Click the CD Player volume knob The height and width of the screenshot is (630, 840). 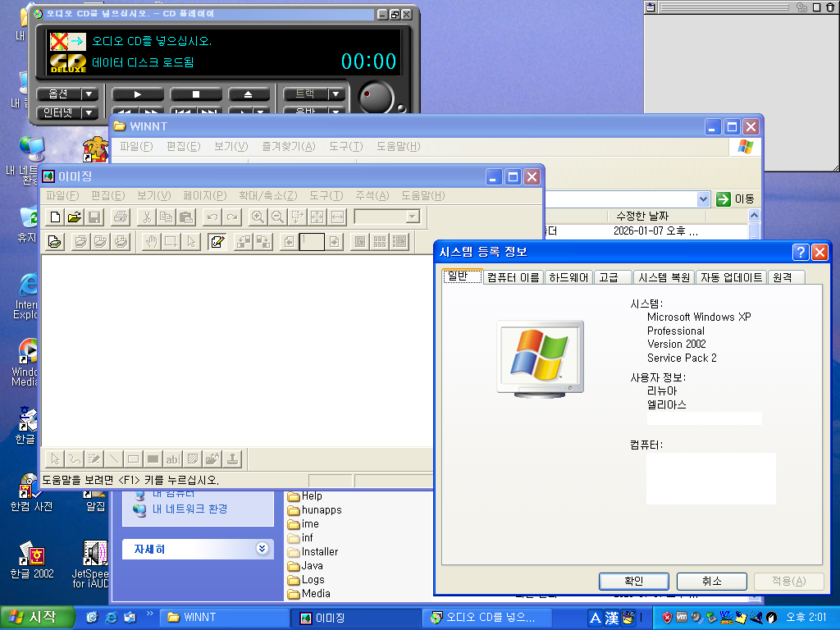pos(377,97)
